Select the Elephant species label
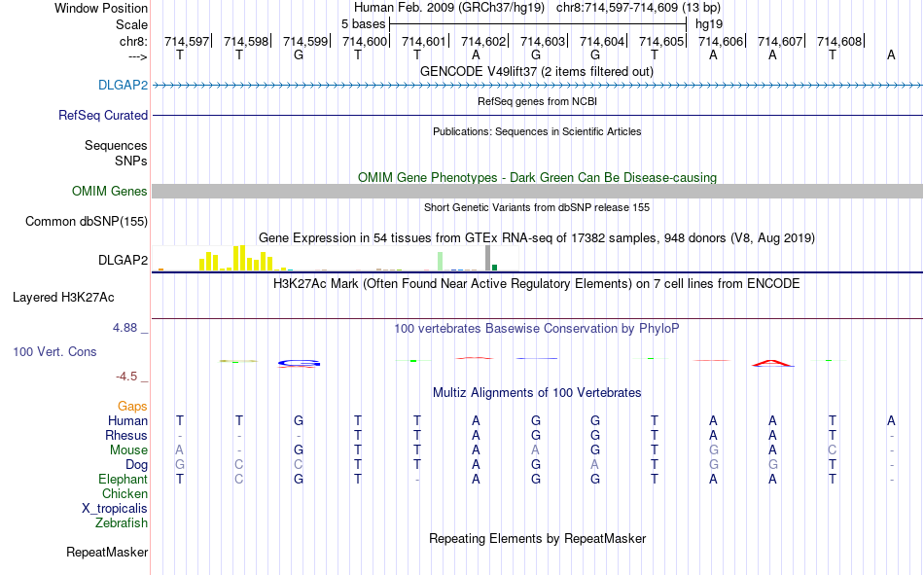Screen dimensions: 924x575 point(123,479)
